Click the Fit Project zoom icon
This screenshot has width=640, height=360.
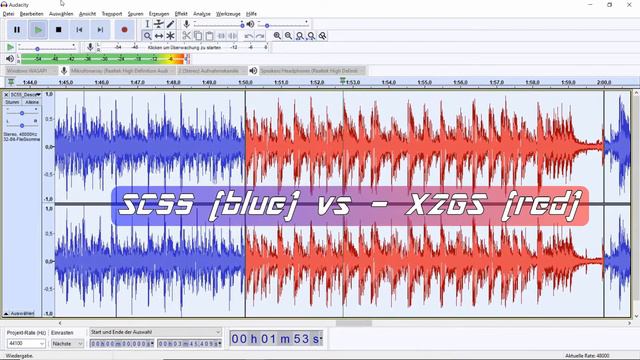pos(311,36)
